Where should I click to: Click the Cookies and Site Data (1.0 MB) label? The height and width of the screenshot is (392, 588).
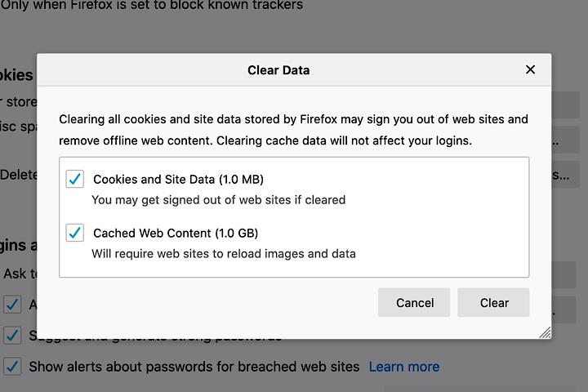178,179
